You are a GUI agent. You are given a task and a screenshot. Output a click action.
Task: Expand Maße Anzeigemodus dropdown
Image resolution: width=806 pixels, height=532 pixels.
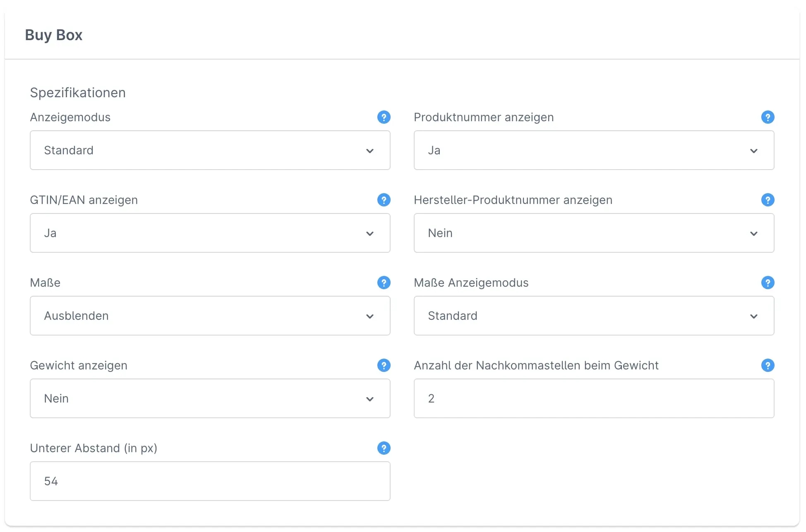[x=594, y=316]
